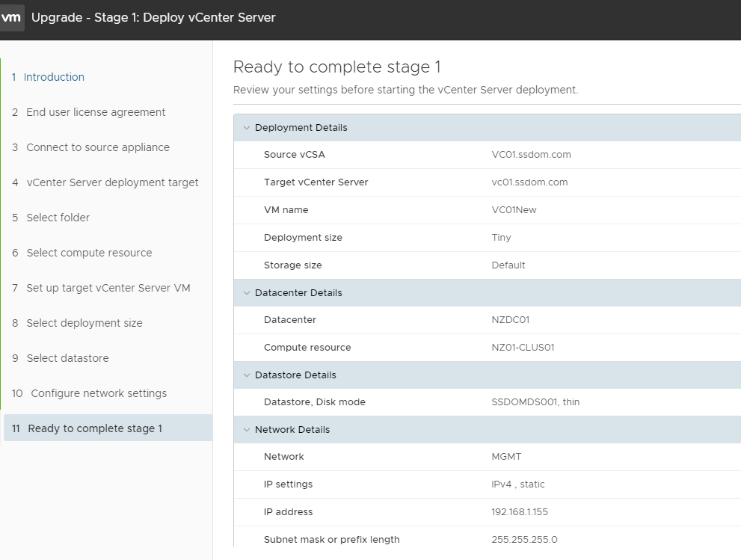Open step 4 vCenter Server deployment target

pos(105,182)
